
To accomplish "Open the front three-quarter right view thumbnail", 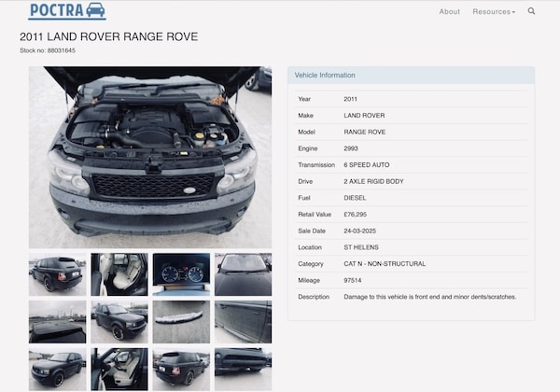I will tap(119, 322).
